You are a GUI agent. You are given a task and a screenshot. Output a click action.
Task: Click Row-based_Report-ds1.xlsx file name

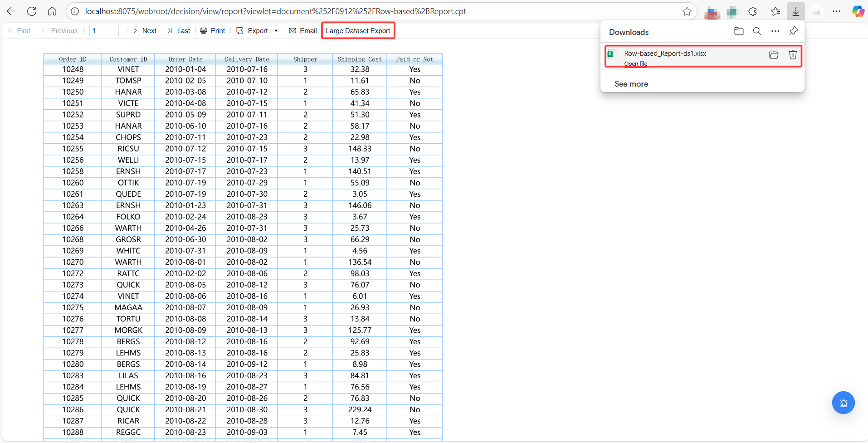(665, 54)
